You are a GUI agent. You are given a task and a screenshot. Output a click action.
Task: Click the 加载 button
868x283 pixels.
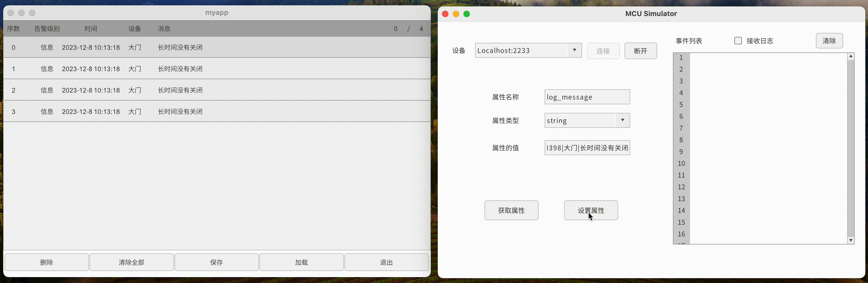coord(301,262)
